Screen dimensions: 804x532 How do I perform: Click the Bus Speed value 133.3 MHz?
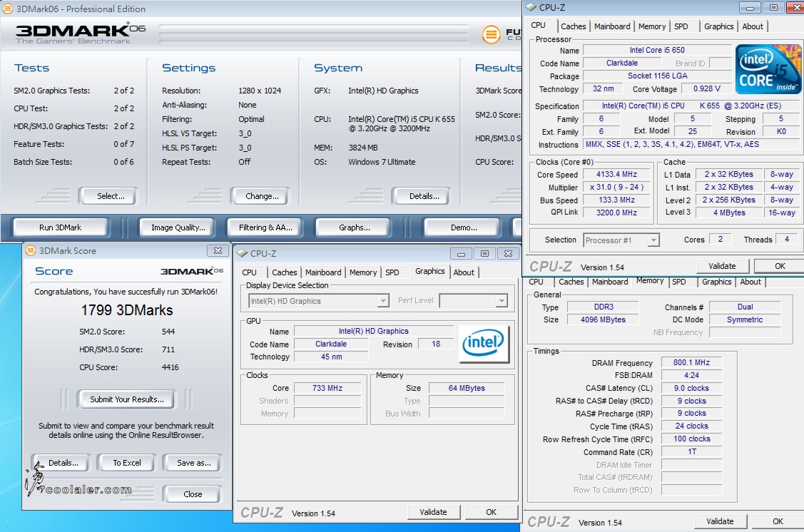tap(616, 200)
